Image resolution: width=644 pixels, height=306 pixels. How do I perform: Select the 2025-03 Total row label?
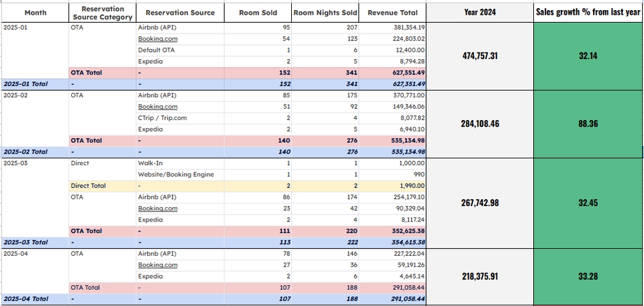point(25,242)
